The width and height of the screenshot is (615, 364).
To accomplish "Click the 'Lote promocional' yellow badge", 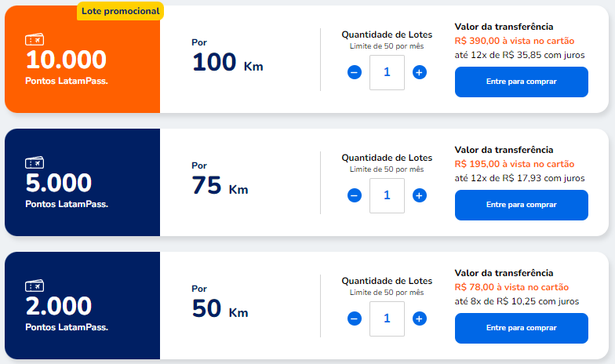I will (120, 11).
